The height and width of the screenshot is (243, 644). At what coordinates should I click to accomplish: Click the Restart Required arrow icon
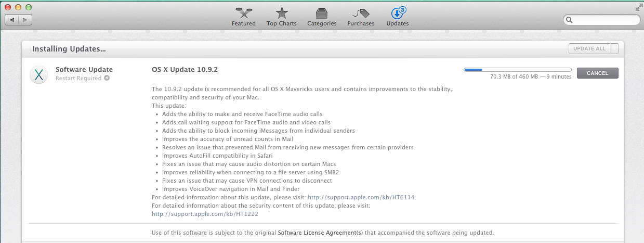pos(107,78)
